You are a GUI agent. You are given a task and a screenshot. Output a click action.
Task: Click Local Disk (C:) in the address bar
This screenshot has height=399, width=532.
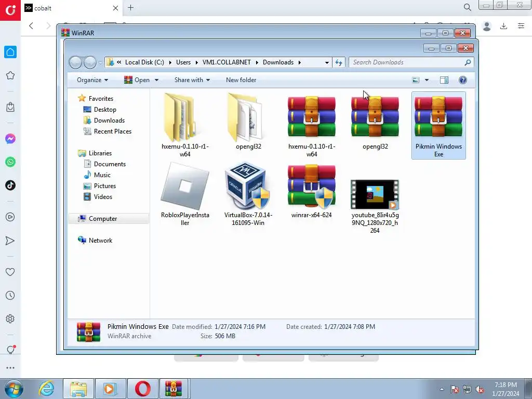click(144, 62)
